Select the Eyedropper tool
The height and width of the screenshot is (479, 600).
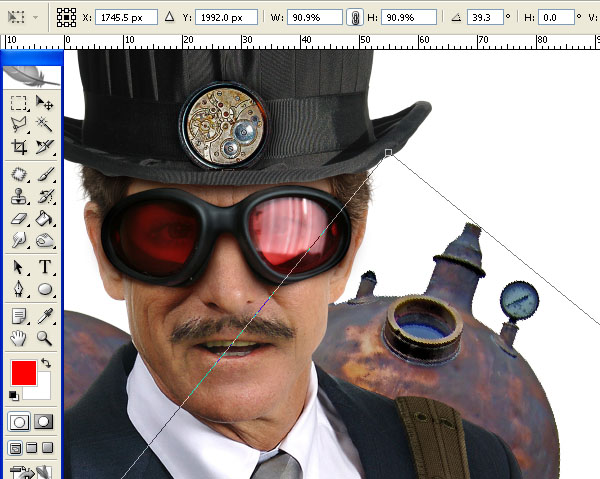click(x=44, y=316)
